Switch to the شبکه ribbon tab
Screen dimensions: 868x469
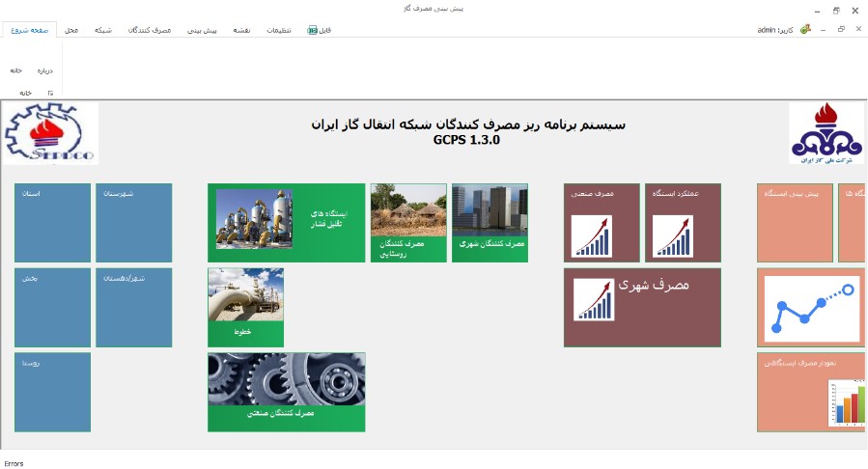pos(103,30)
